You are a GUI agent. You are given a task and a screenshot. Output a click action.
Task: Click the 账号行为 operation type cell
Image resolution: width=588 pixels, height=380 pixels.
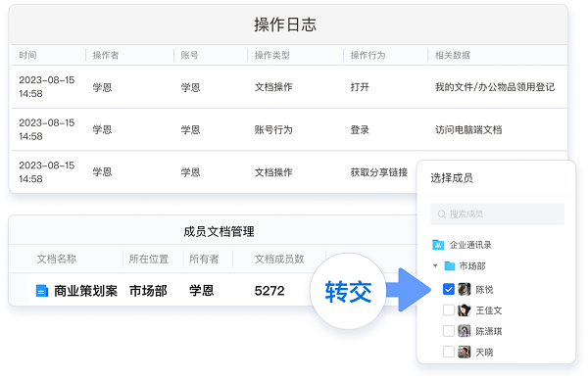[x=273, y=129]
